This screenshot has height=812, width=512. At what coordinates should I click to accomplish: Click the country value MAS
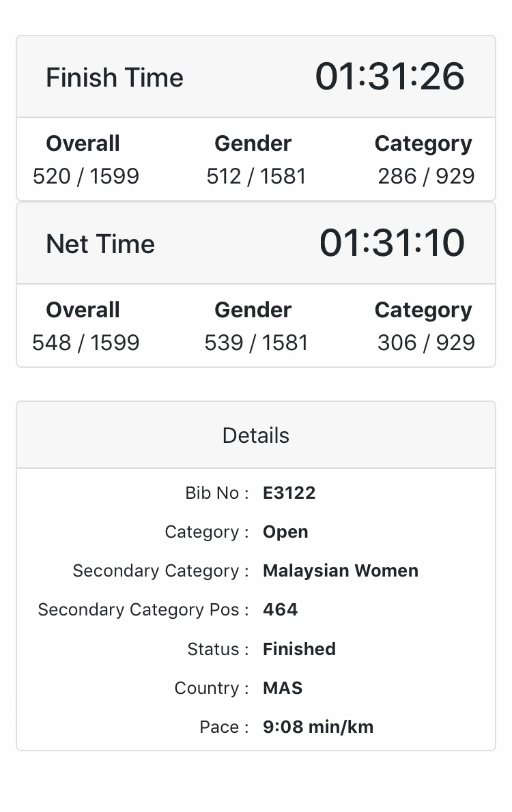(x=283, y=688)
